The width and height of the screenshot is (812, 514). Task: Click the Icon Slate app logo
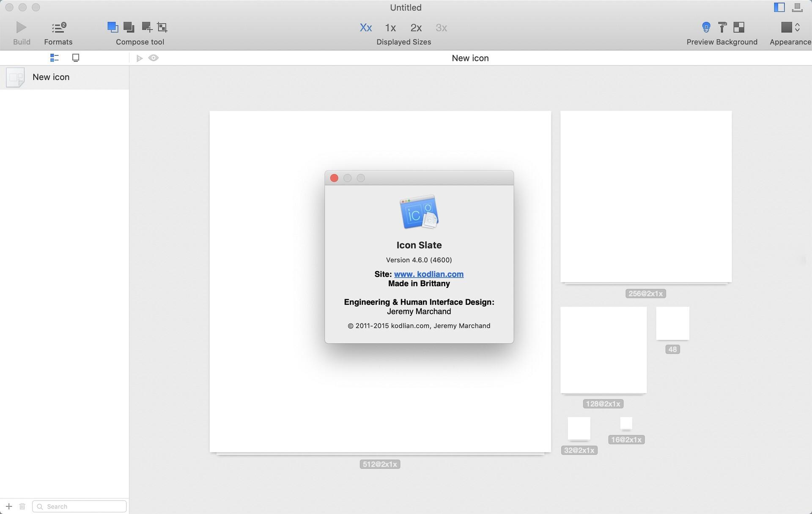[419, 212]
